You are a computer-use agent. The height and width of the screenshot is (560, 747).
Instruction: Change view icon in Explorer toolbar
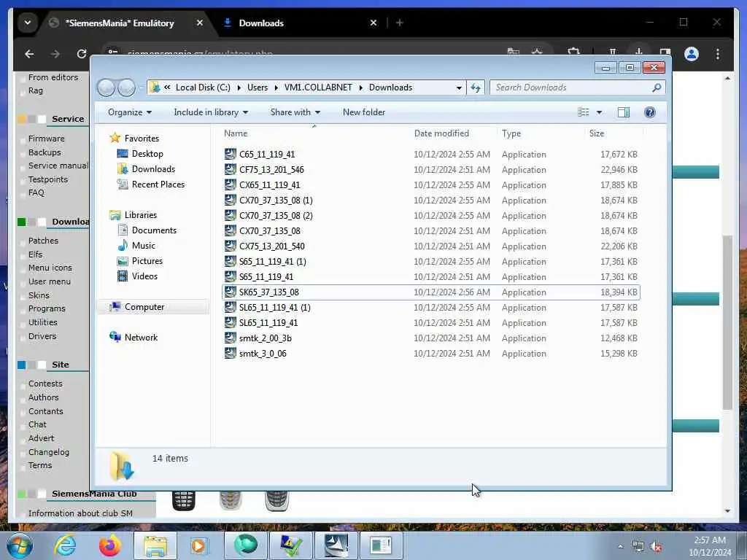(583, 112)
